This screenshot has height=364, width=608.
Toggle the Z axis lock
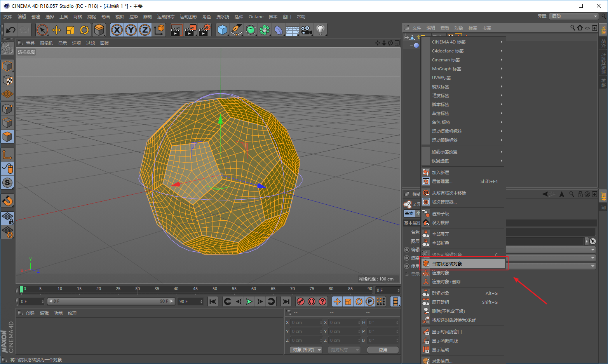pos(145,30)
